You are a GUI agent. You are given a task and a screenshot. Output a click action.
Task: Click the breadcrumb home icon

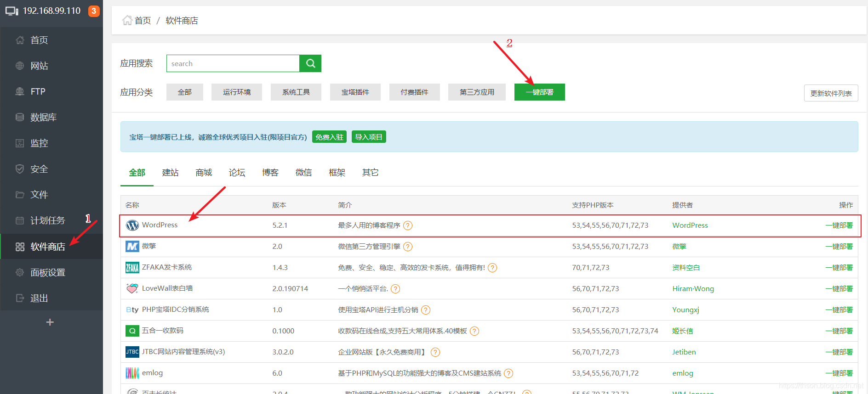tap(127, 20)
